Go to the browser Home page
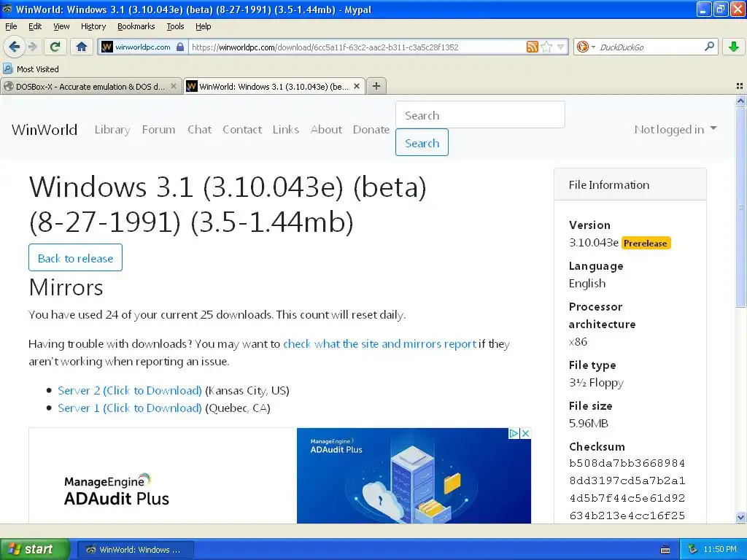747x560 pixels. coord(82,47)
